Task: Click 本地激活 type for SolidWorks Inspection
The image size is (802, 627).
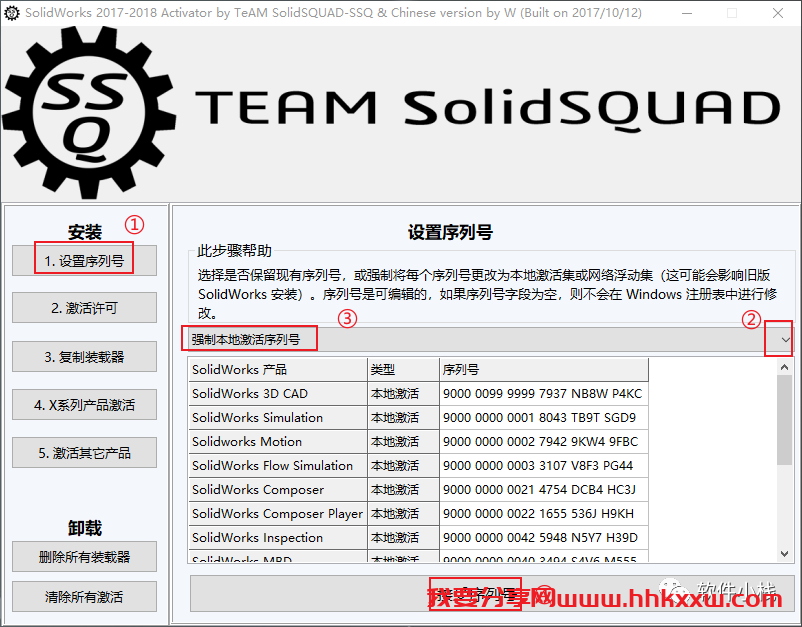Action: (403, 538)
